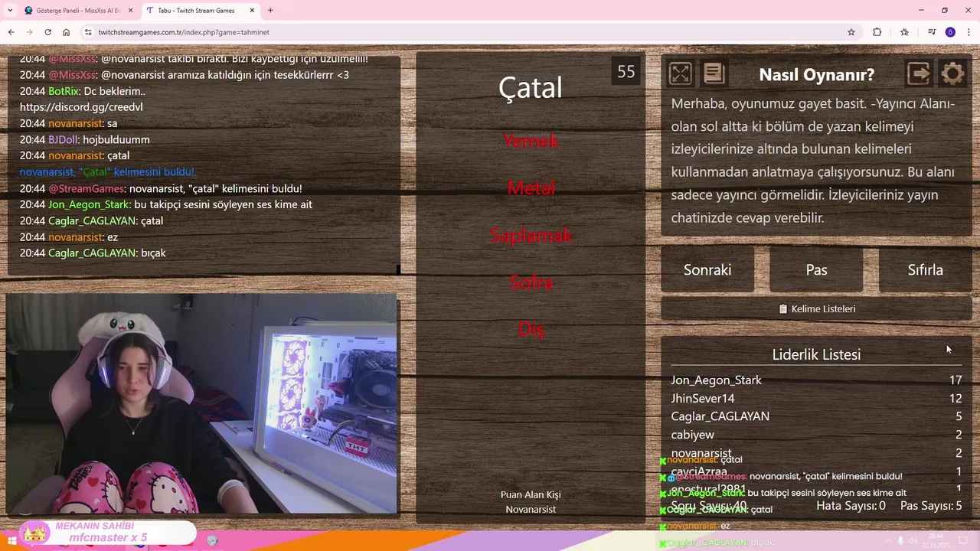Screen dimensions: 980x551
Task: Click the Nasıl Oynanır? heading
Action: [x=816, y=74]
